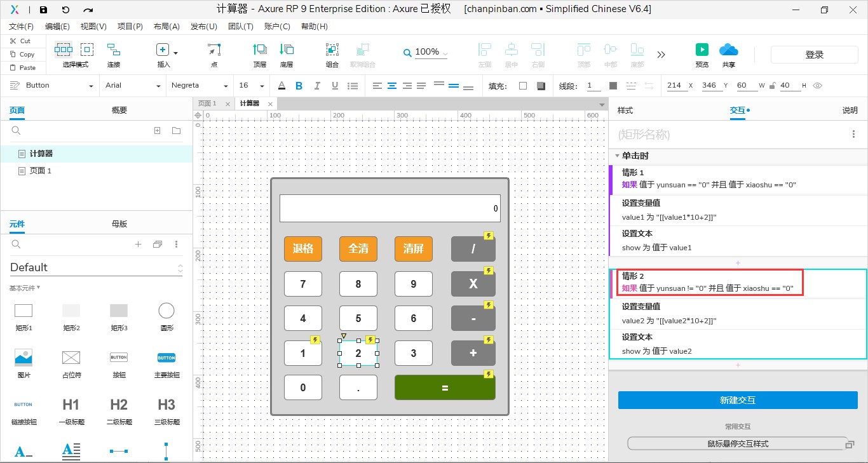Click the Cut scissors button
868x463 pixels.
19,41
